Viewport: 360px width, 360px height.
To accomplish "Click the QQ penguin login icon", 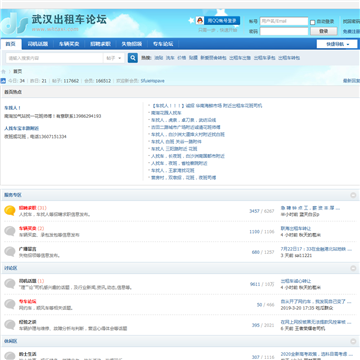I will (x=200, y=21).
